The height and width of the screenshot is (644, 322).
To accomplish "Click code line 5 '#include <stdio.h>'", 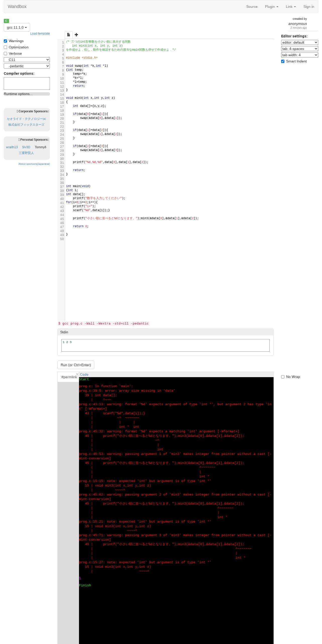I will click(x=82, y=58).
